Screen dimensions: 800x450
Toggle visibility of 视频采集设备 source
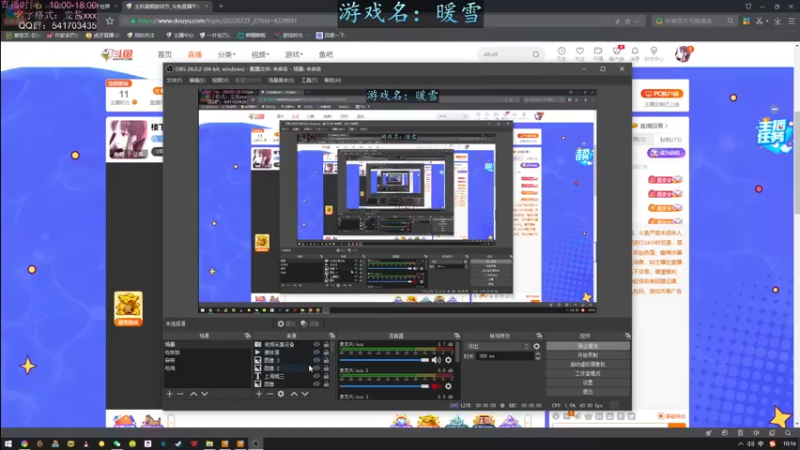(x=316, y=344)
